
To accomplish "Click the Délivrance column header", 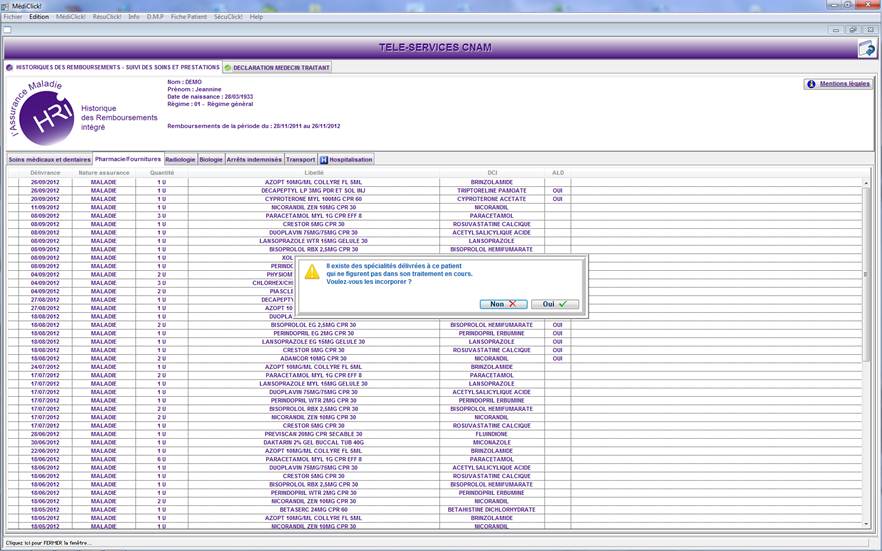I will pos(45,173).
